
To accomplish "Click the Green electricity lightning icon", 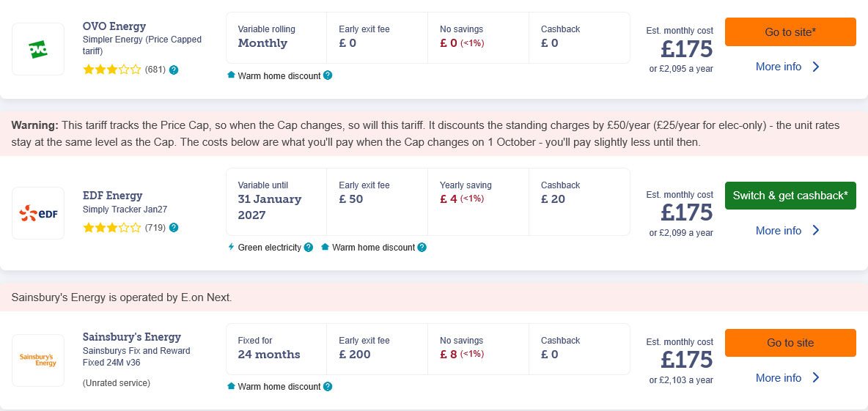I will pyautogui.click(x=232, y=248).
